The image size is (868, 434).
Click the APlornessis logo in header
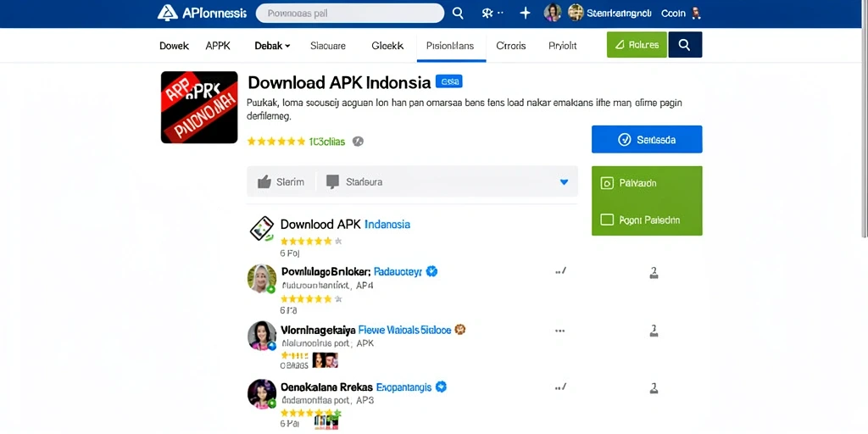(202, 14)
